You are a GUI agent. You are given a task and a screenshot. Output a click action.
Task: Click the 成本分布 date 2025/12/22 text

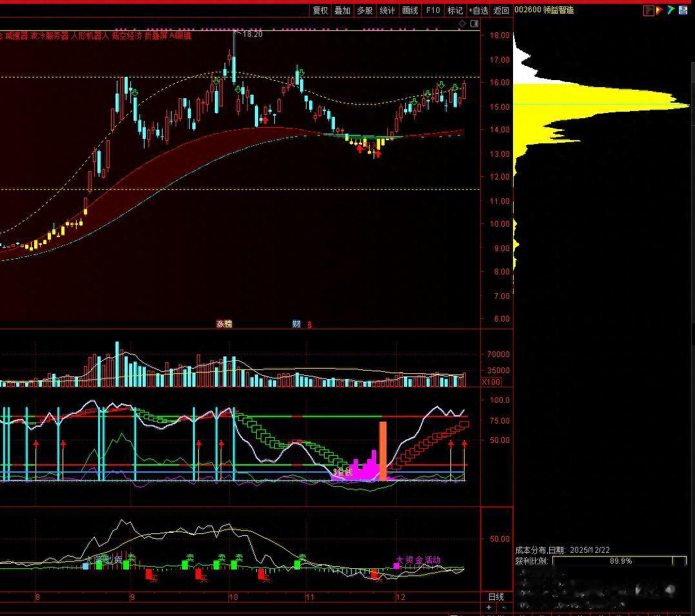(x=563, y=550)
